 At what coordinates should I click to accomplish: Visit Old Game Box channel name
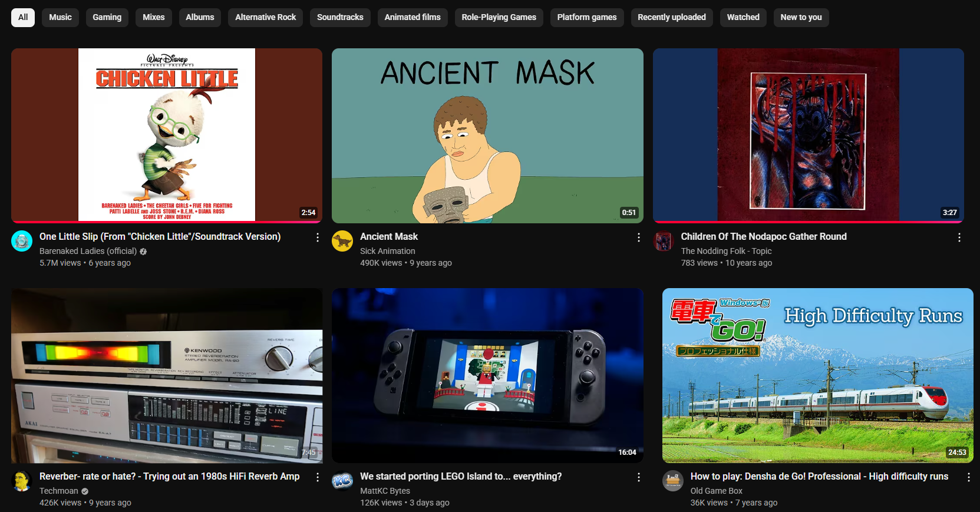coord(717,491)
